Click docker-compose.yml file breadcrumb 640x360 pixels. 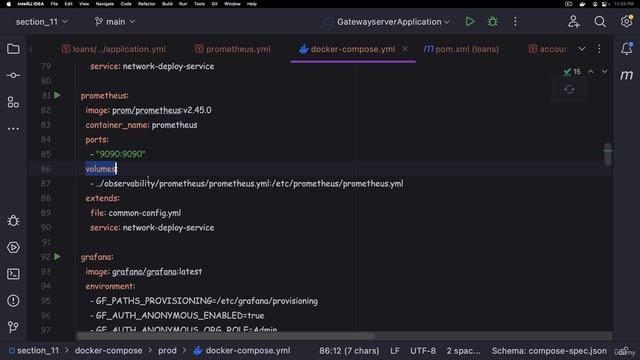click(242, 351)
